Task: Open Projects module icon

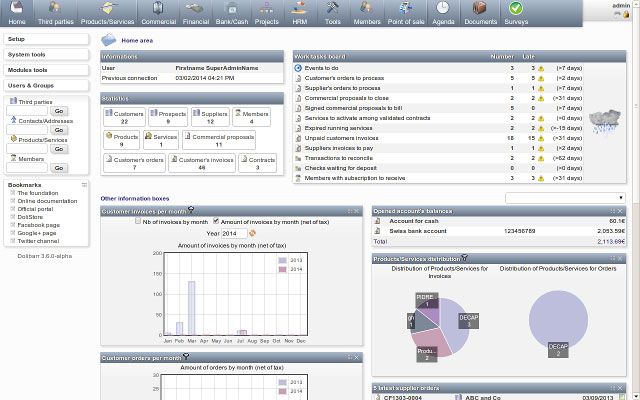Action: pos(266,8)
